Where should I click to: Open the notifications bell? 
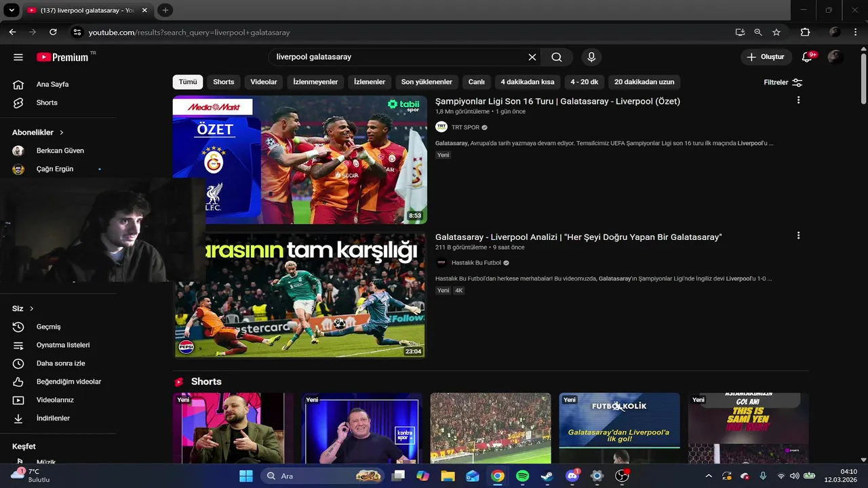(807, 57)
